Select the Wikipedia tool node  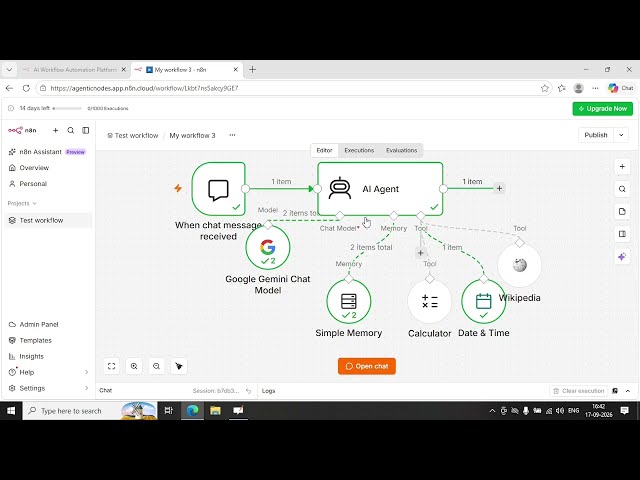click(x=520, y=265)
